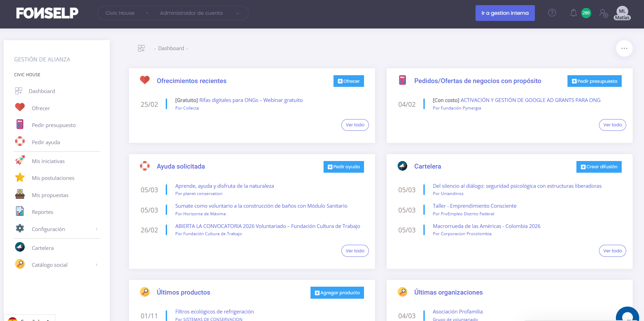The image size is (644, 321).
Task: Open the Mis postulaciones star icon
Action: point(20,177)
